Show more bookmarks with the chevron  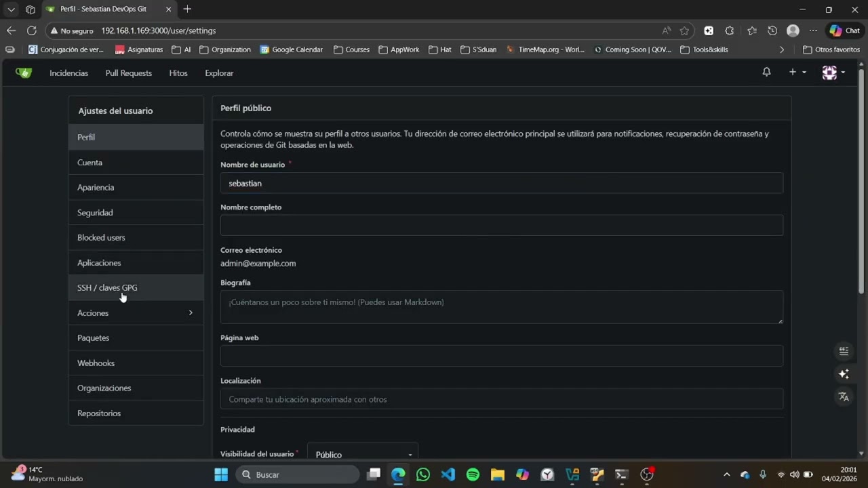click(782, 49)
